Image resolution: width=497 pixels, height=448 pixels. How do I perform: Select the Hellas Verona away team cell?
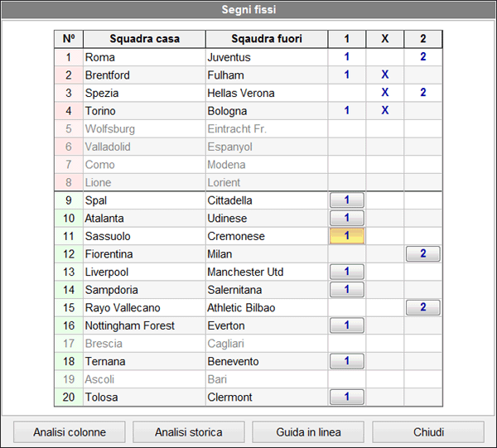click(x=267, y=93)
